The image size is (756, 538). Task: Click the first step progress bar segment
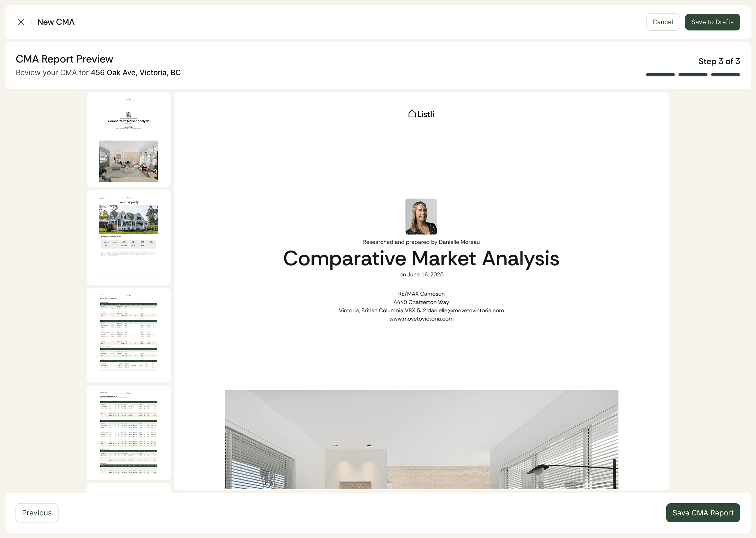tap(660, 75)
